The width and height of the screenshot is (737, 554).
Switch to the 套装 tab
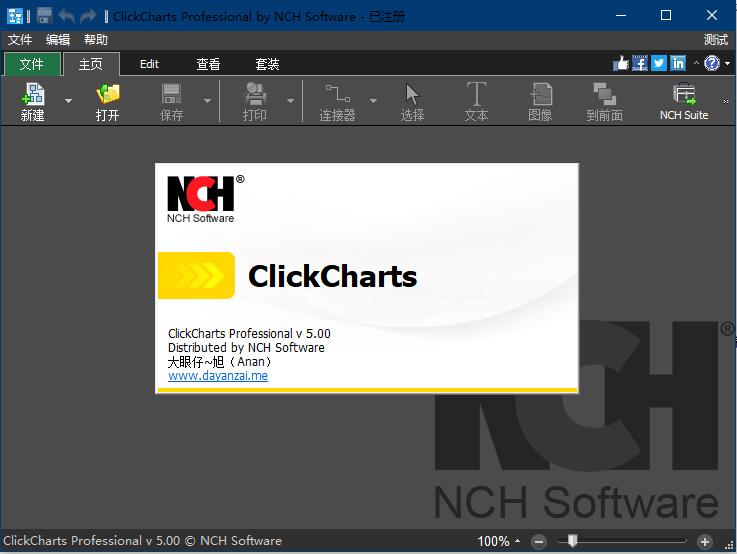(x=267, y=64)
